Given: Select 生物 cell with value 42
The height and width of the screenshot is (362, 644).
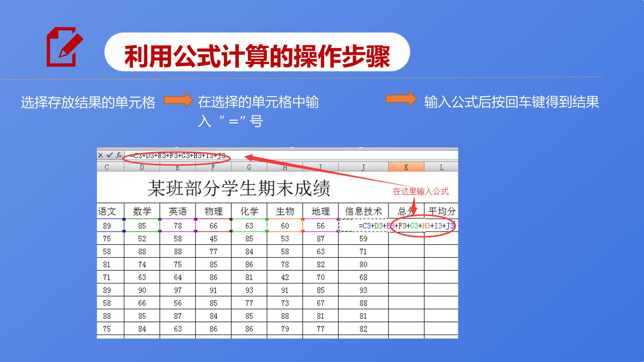Looking at the screenshot, I should click(x=285, y=277).
